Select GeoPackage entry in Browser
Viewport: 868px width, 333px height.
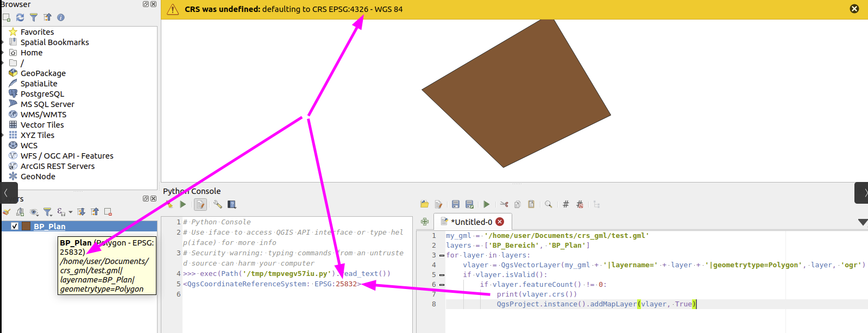[x=43, y=73]
